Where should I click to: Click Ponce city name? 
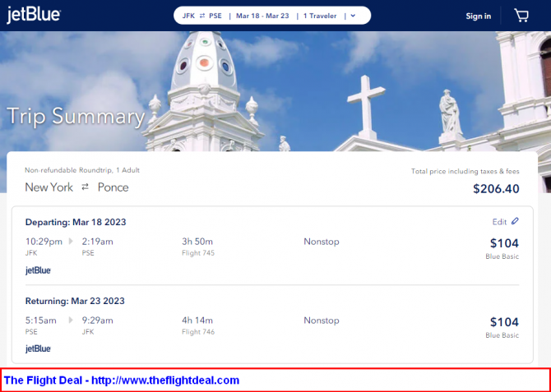[113, 187]
